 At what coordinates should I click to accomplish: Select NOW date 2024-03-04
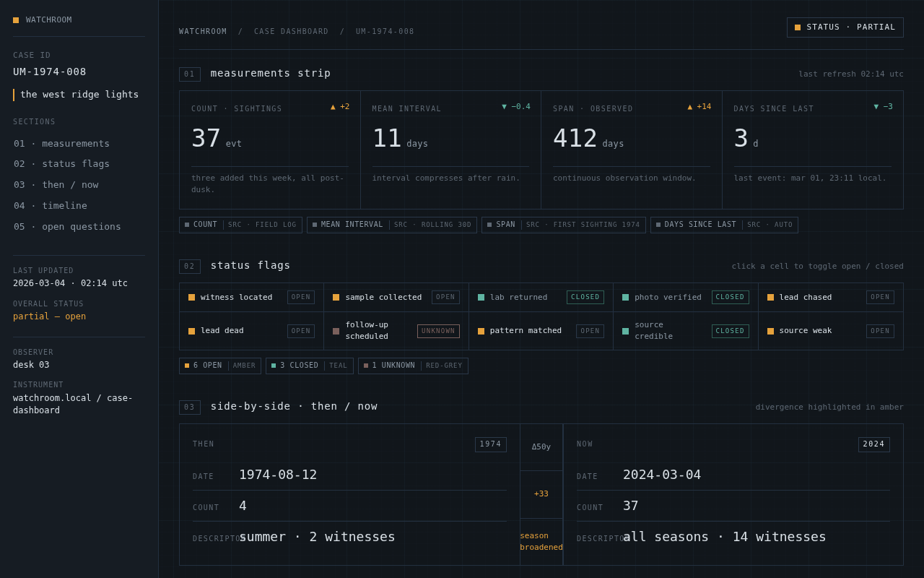(662, 475)
